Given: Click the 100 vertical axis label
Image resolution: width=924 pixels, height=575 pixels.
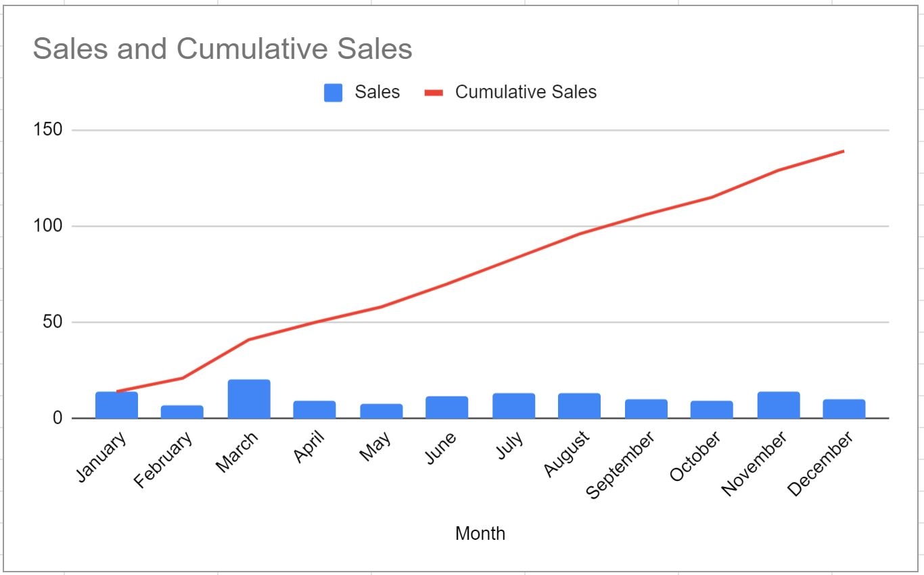Looking at the screenshot, I should [x=47, y=226].
